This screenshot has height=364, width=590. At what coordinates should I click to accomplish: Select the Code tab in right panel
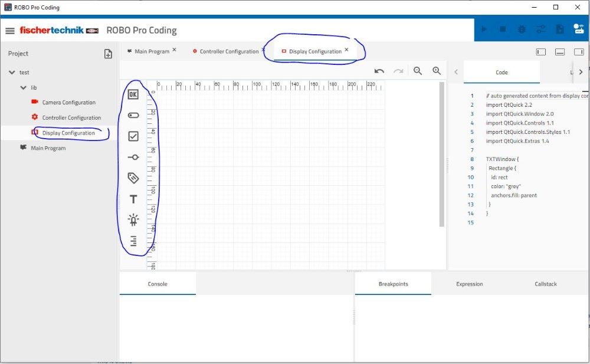501,73
